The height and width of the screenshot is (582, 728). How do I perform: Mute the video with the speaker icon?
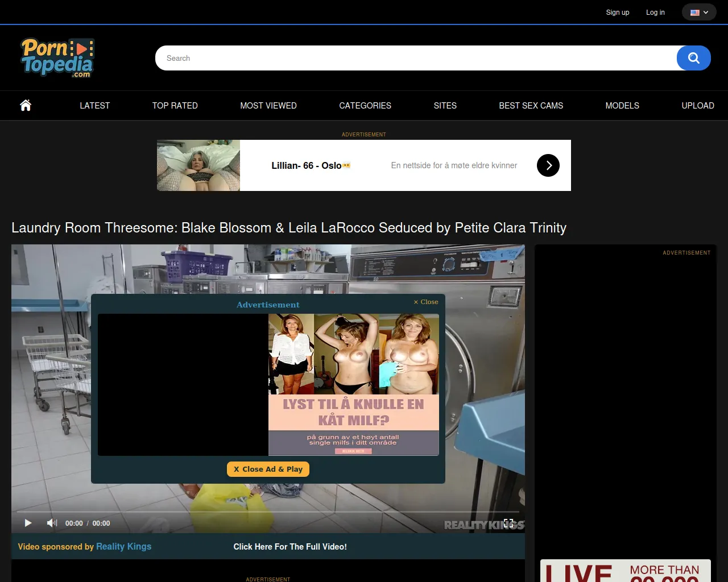(52, 523)
